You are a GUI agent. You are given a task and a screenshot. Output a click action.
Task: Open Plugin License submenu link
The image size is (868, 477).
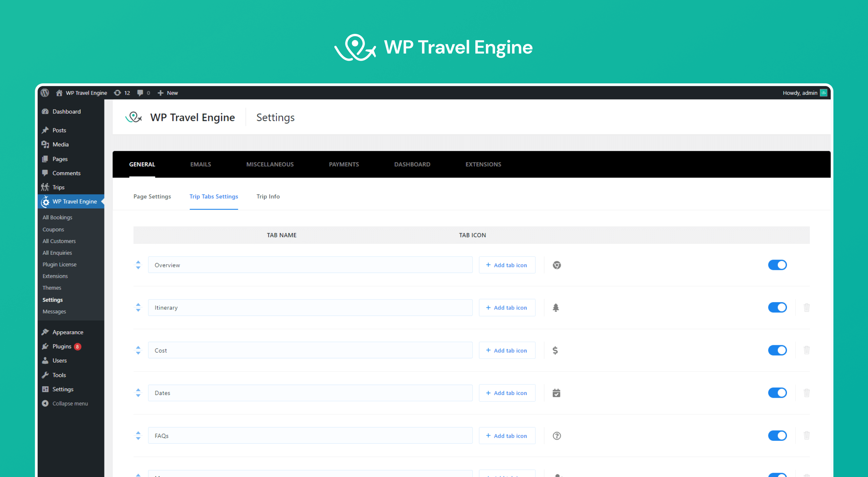[59, 264]
